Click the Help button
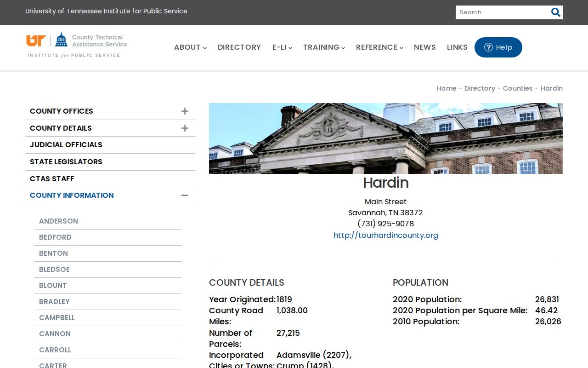588x368 pixels. point(498,47)
